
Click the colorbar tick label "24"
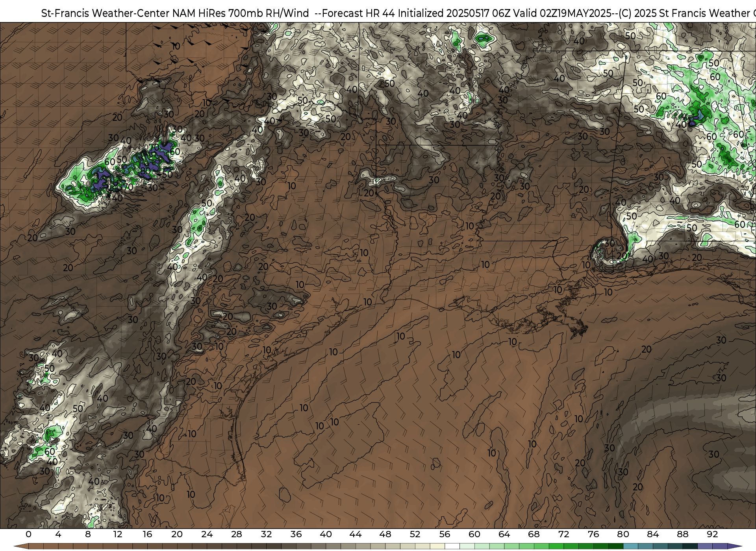207,534
